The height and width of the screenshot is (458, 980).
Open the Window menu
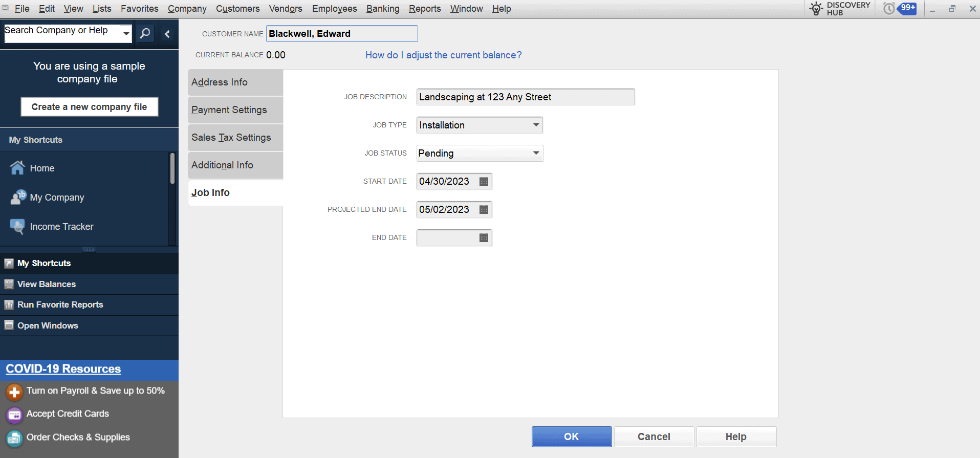(466, 9)
